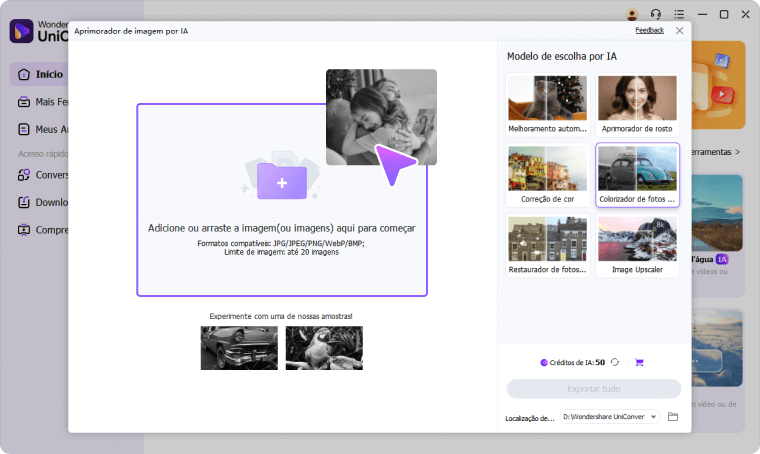Select the Image Upscaler model
The width and height of the screenshot is (760, 454).
(x=637, y=245)
